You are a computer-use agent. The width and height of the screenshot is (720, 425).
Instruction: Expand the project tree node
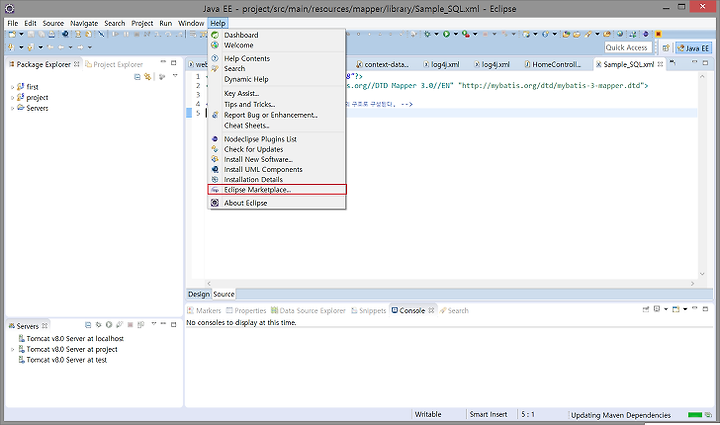pos(12,97)
